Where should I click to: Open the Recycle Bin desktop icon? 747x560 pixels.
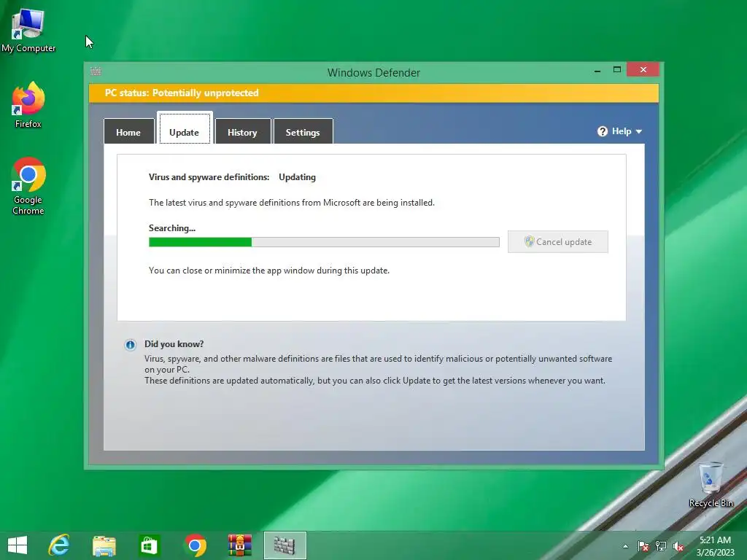(x=711, y=484)
